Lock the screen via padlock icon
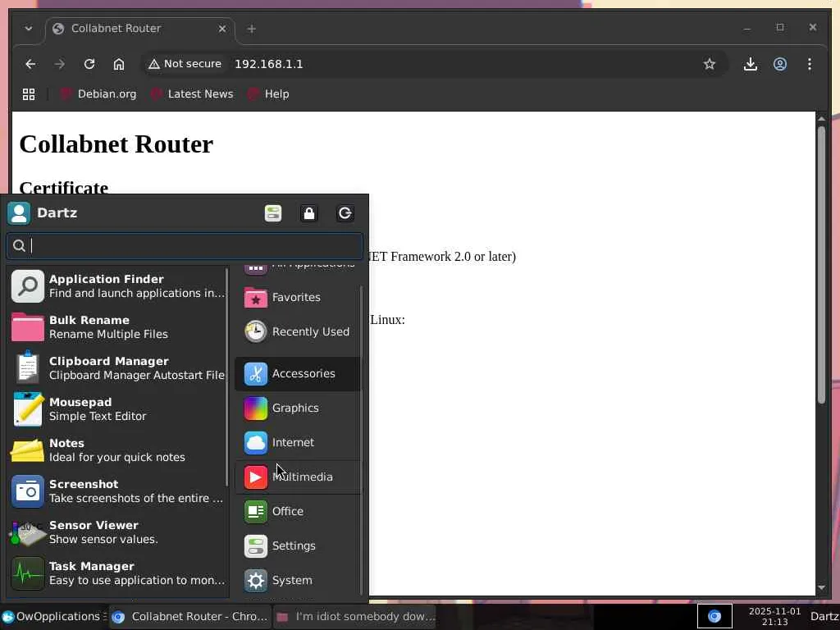The image size is (840, 630). (309, 213)
